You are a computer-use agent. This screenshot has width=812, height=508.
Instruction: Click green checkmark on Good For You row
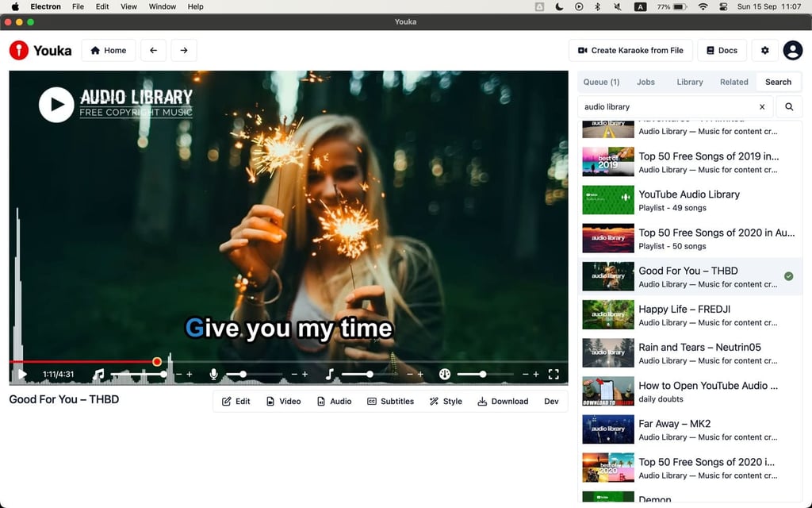tap(788, 276)
